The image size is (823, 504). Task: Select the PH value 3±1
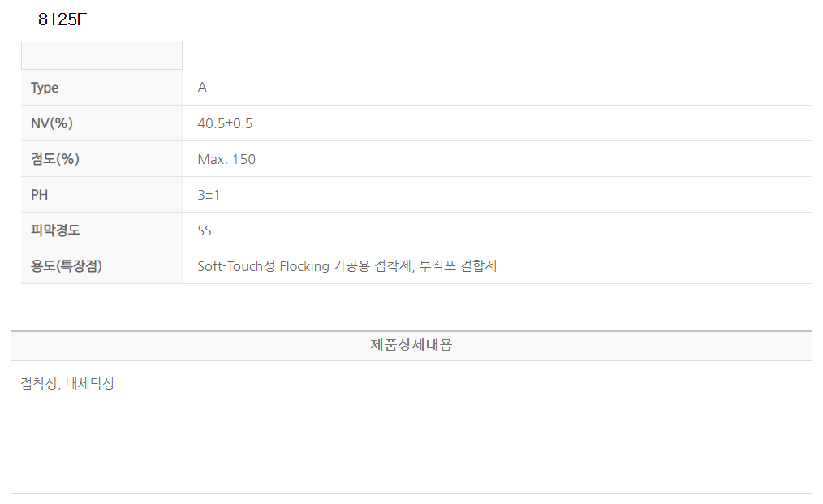click(209, 195)
